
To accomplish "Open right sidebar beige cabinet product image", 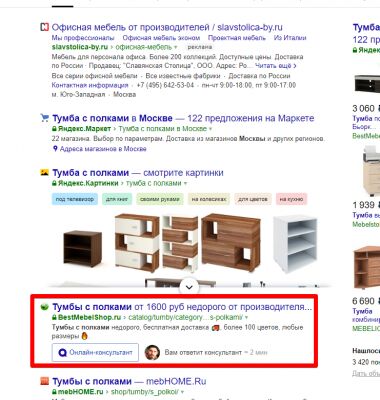I will click(x=371, y=170).
